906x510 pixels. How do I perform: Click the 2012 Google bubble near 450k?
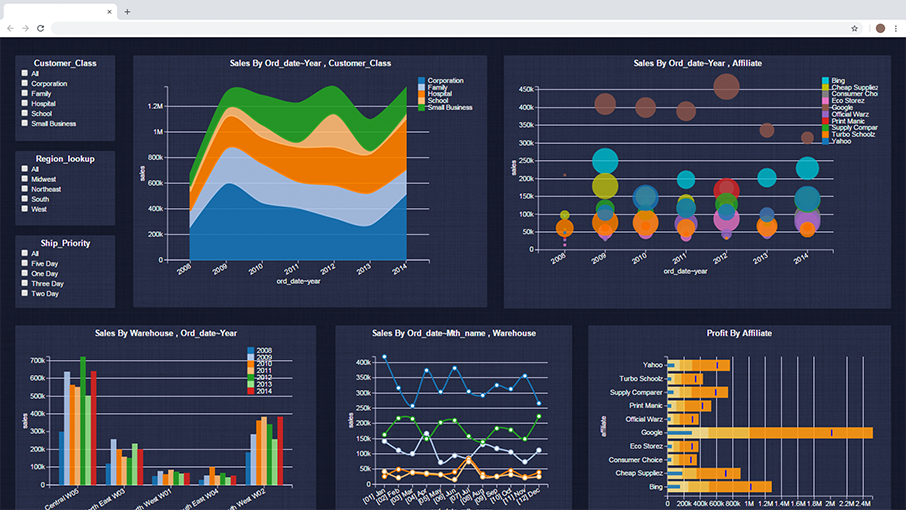point(726,87)
